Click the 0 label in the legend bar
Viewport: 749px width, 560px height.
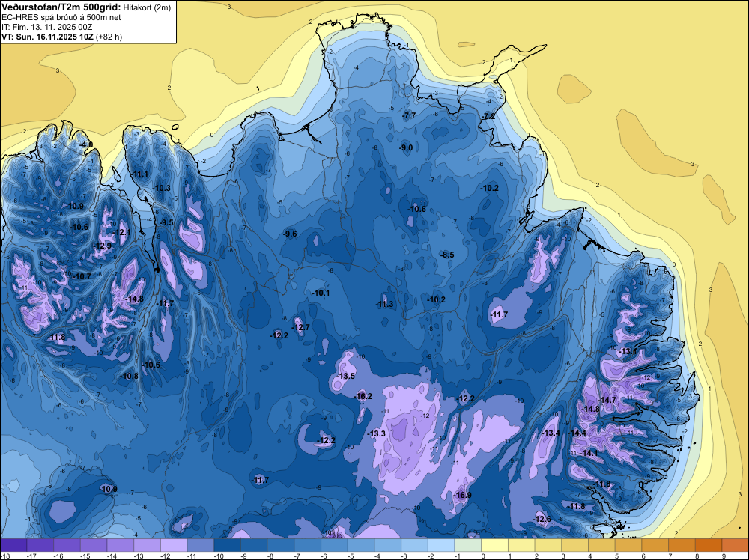click(x=483, y=556)
